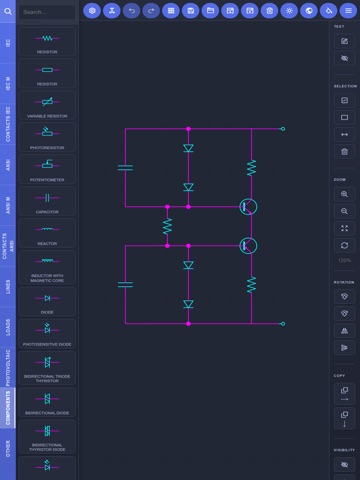Image resolution: width=360 pixels, height=480 pixels.
Task: Toggle the grid display
Action: point(171,11)
